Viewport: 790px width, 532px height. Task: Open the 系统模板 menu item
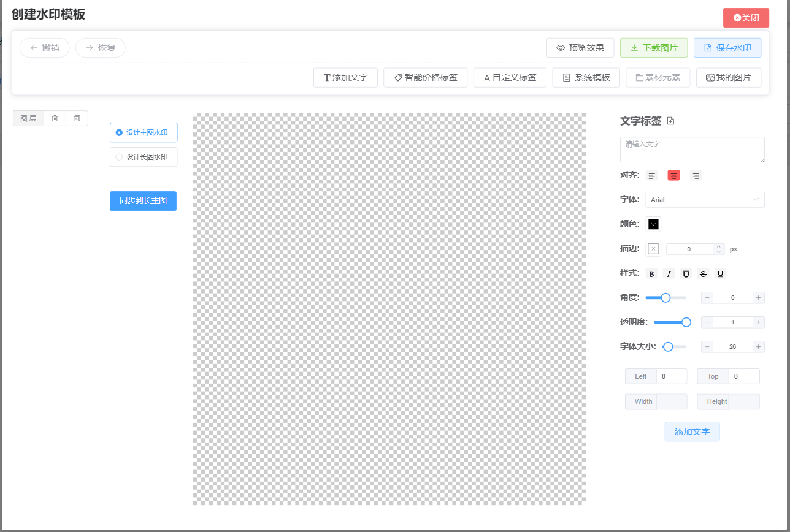[586, 78]
